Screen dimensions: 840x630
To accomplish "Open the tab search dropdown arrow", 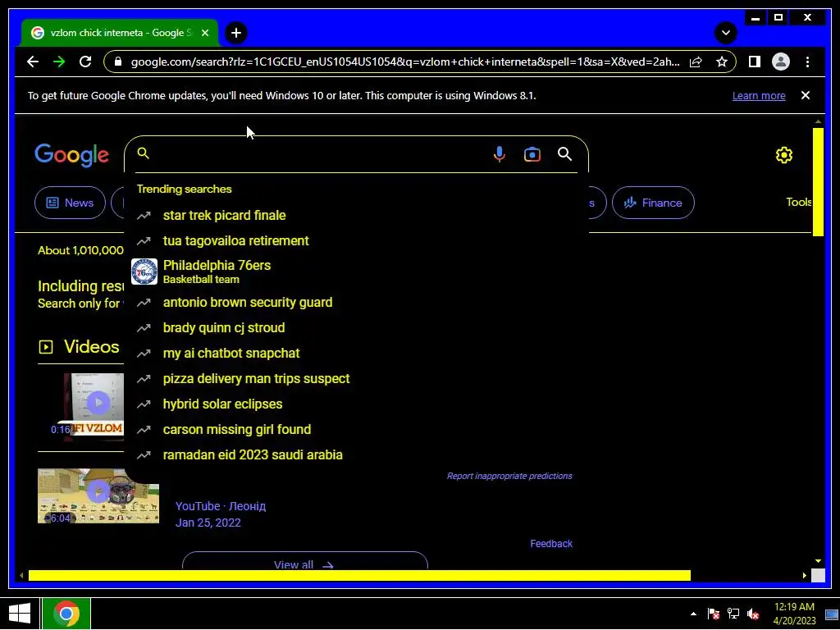I will [726, 33].
